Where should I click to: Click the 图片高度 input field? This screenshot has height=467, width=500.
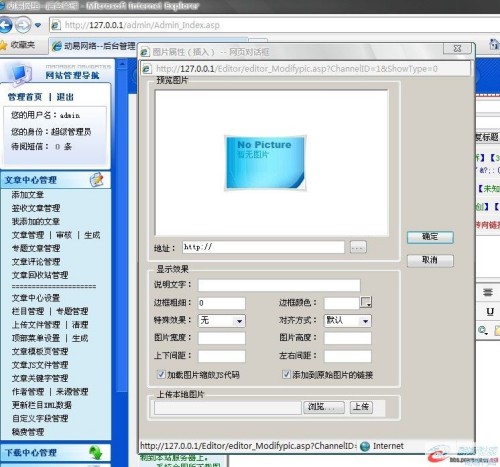[x=347, y=338]
